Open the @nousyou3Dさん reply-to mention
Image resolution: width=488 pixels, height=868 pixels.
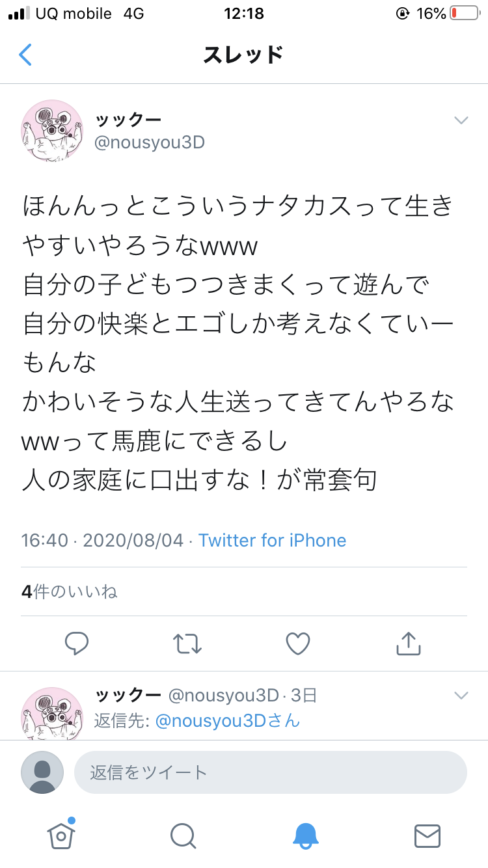[228, 720]
